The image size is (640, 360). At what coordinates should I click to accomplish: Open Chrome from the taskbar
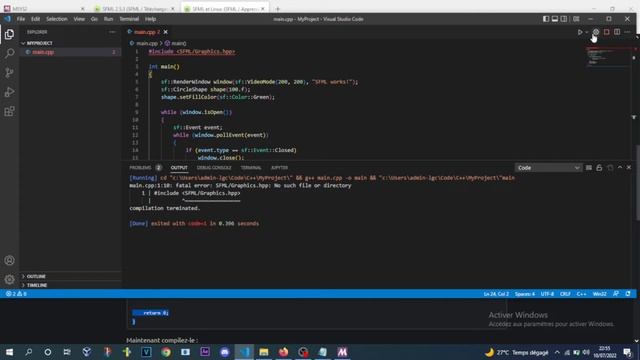point(166,352)
